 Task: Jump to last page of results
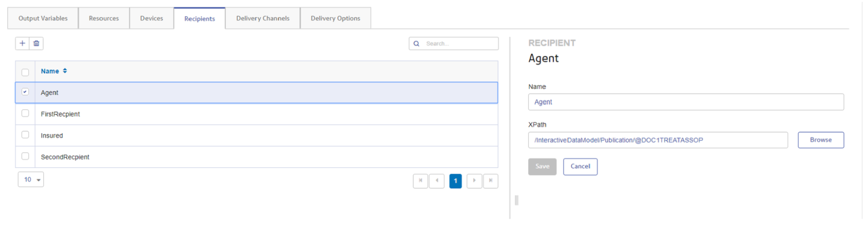pyautogui.click(x=490, y=180)
